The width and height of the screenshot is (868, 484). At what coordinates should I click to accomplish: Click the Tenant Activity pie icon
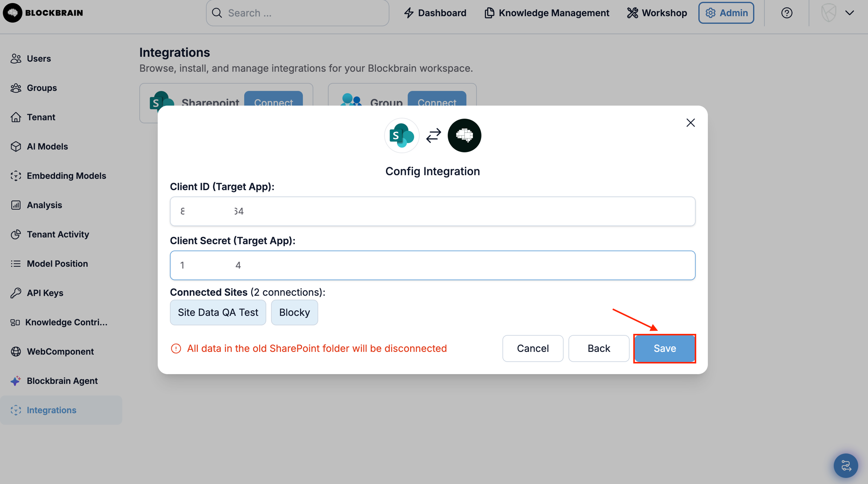tap(16, 234)
